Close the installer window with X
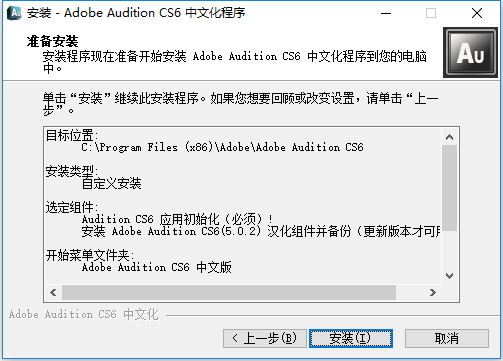The image size is (503, 361). coord(477,13)
